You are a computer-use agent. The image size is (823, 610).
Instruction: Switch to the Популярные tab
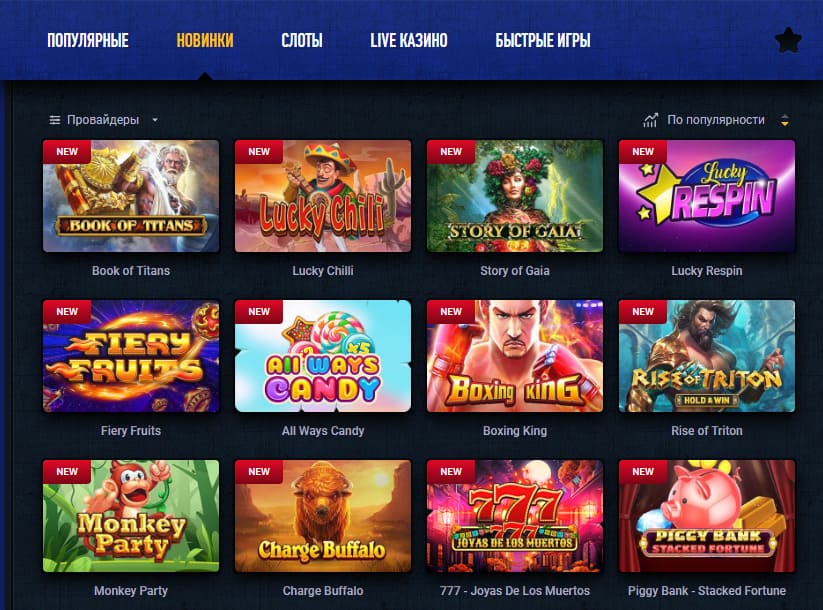click(x=88, y=40)
